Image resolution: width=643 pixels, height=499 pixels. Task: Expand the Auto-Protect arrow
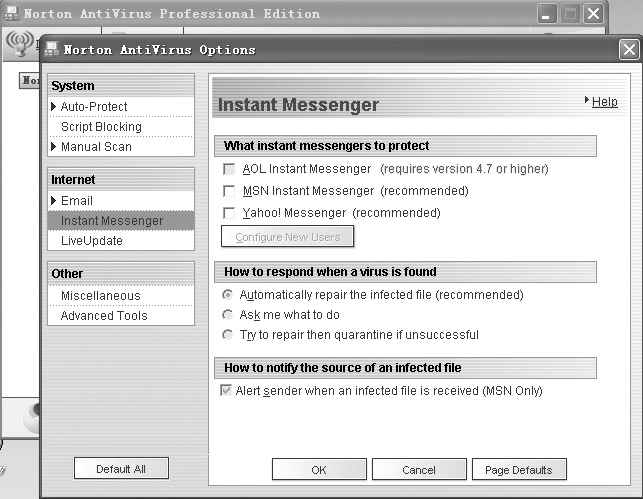(x=54, y=107)
